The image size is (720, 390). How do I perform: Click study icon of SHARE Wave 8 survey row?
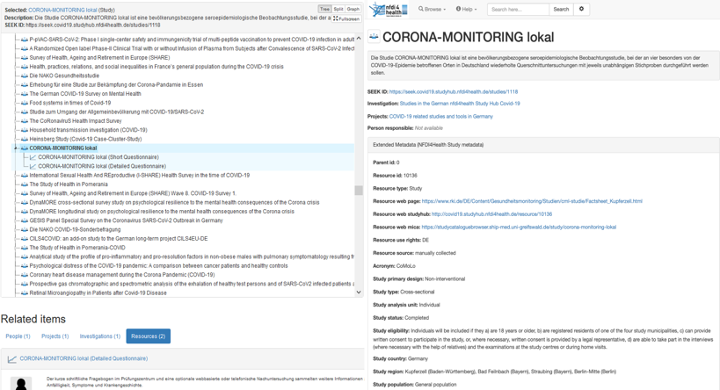[x=24, y=193]
